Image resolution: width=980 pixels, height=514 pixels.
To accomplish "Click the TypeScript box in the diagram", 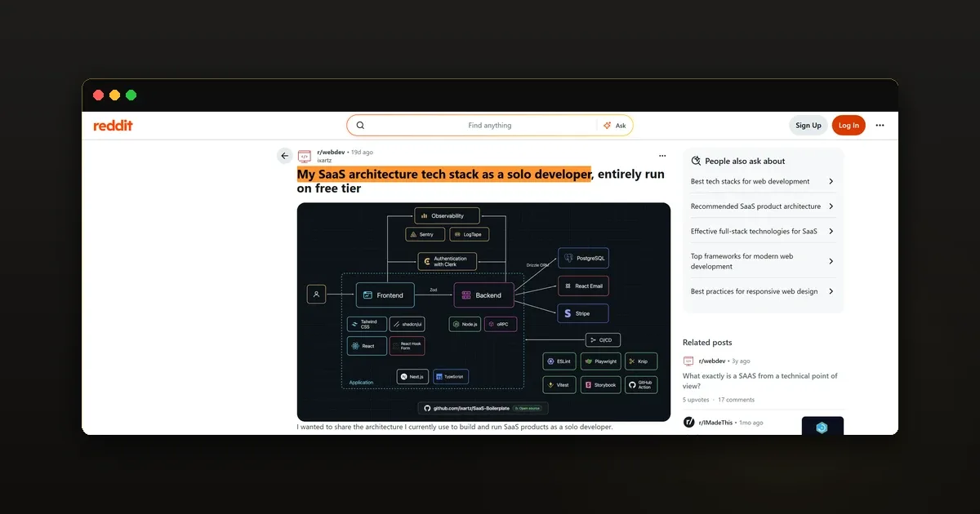I will (451, 377).
